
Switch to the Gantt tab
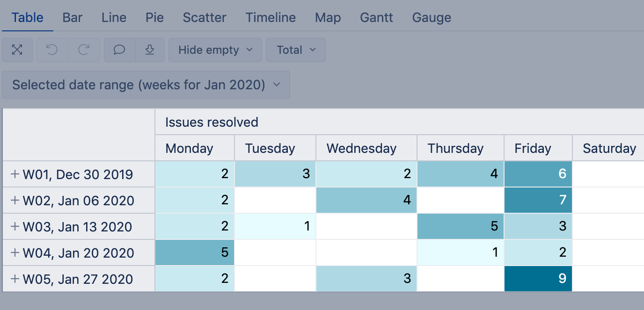[x=376, y=18]
